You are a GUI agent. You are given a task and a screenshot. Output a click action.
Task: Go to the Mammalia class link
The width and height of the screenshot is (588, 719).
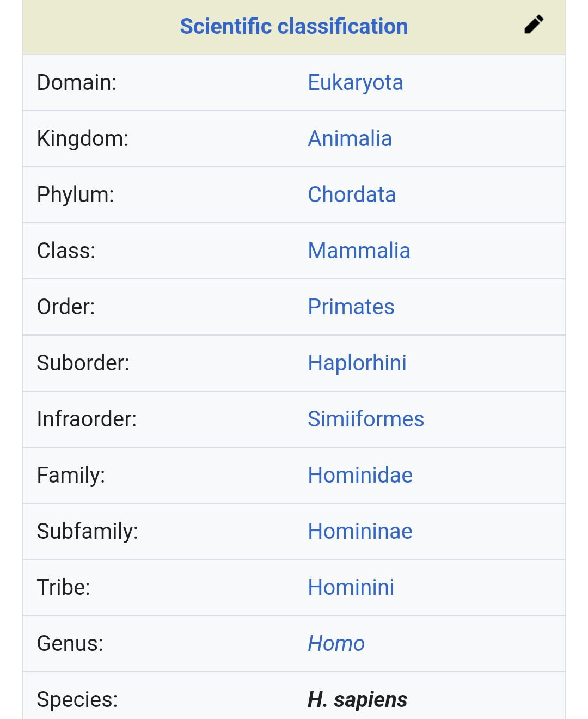(x=359, y=251)
